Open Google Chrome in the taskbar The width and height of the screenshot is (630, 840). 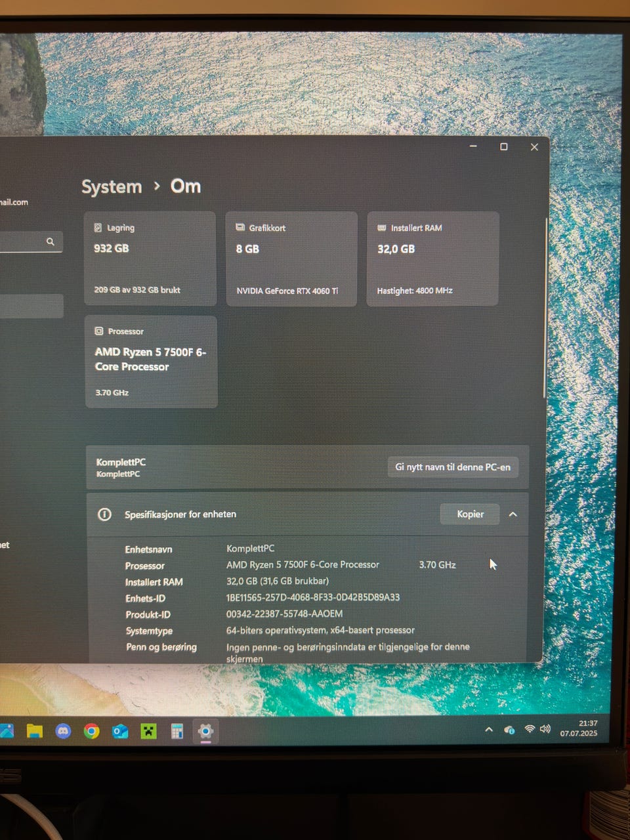click(91, 731)
